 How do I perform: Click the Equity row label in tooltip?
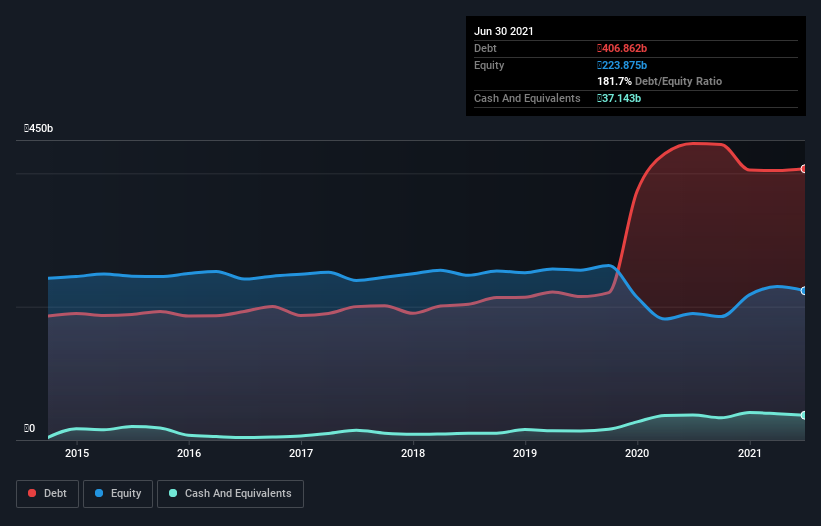489,65
